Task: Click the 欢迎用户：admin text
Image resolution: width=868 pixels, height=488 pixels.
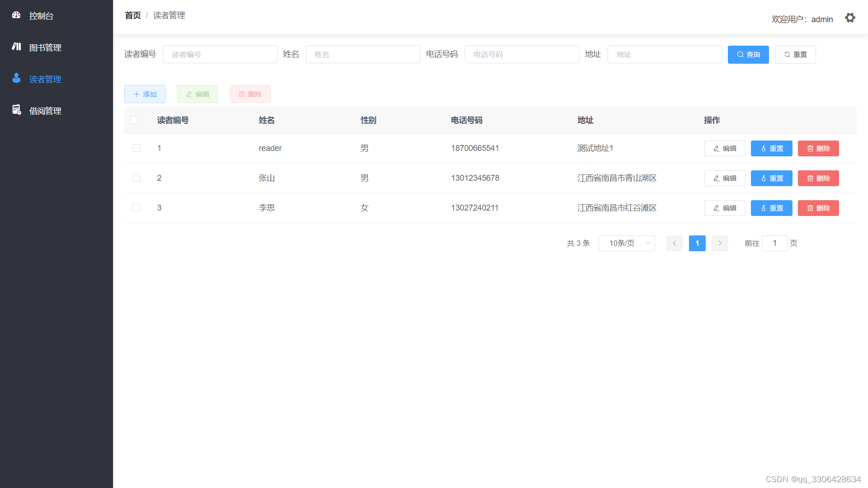Action: (802, 19)
